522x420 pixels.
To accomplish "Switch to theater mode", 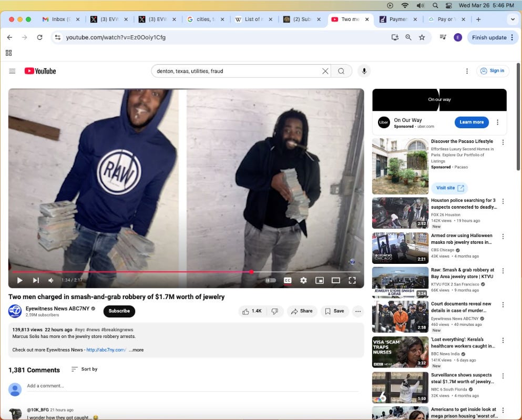I will pos(335,281).
